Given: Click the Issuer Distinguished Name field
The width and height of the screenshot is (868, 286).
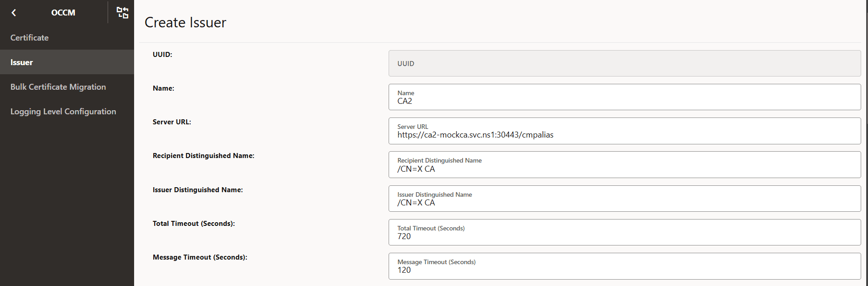Looking at the screenshot, I should pyautogui.click(x=624, y=199).
